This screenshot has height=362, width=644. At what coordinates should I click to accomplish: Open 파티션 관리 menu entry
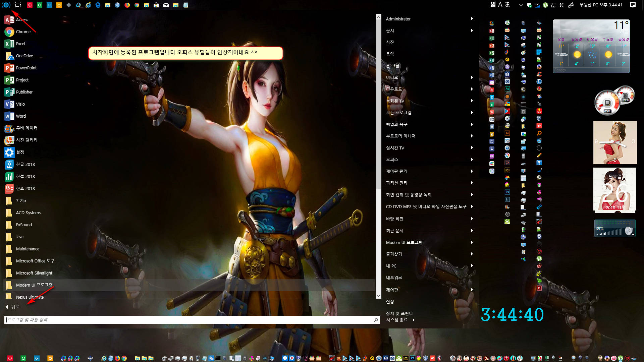coord(429,183)
